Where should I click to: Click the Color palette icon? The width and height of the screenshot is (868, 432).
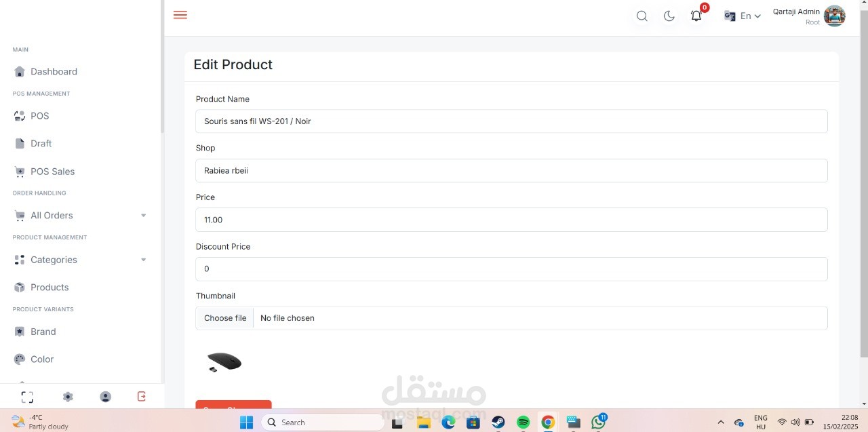[20, 359]
